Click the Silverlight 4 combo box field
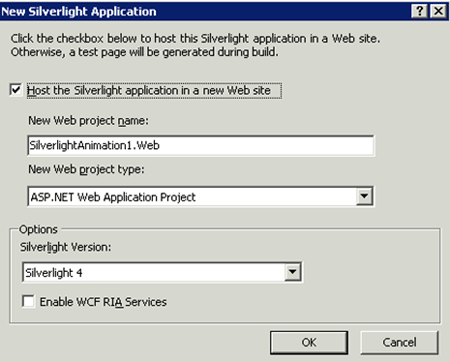Image resolution: width=450 pixels, height=362 pixels. [x=162, y=272]
